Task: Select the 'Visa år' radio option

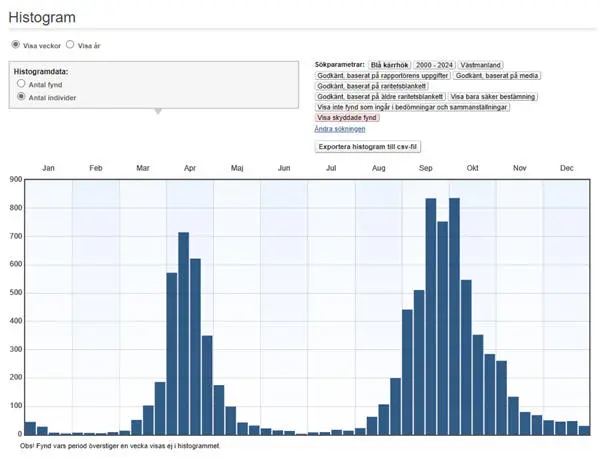Action: pos(70,45)
